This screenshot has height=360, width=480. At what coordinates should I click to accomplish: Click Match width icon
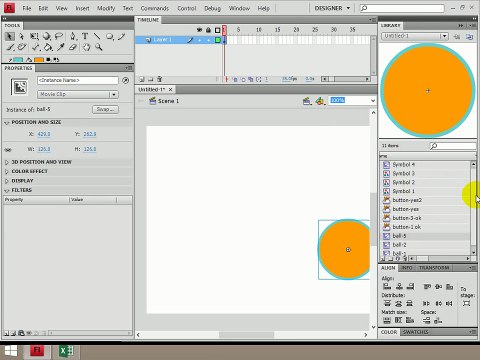click(x=387, y=320)
